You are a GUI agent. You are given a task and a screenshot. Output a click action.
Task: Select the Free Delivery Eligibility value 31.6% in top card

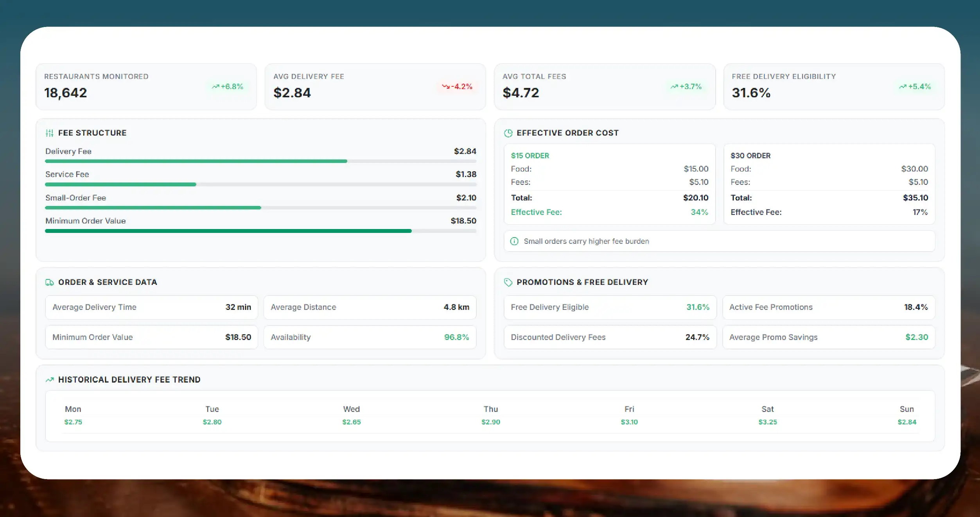[x=751, y=93]
